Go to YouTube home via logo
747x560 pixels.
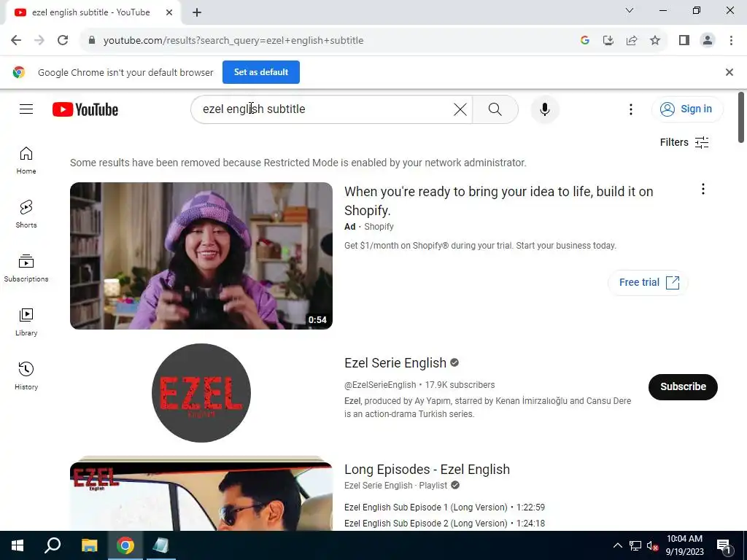pyautogui.click(x=85, y=109)
